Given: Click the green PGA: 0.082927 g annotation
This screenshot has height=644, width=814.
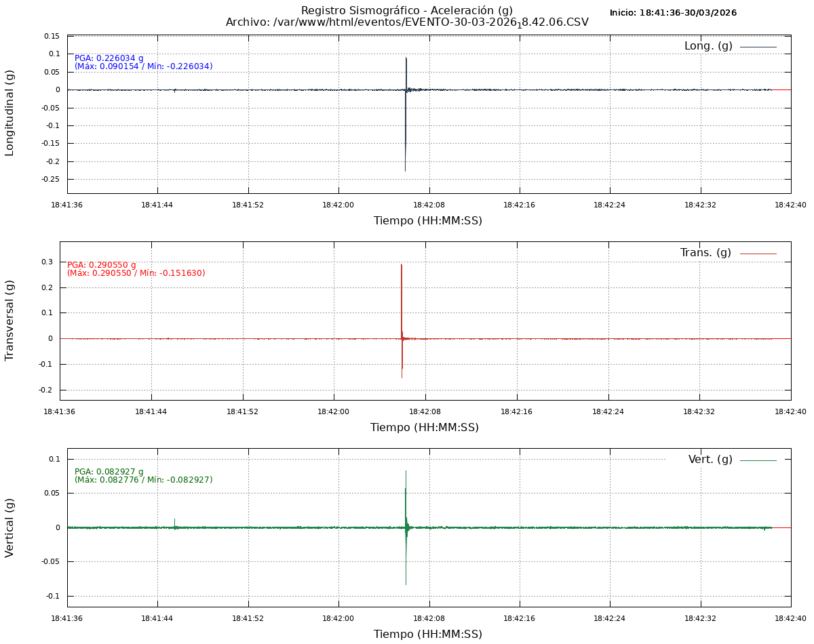Looking at the screenshot, I should tap(109, 472).
